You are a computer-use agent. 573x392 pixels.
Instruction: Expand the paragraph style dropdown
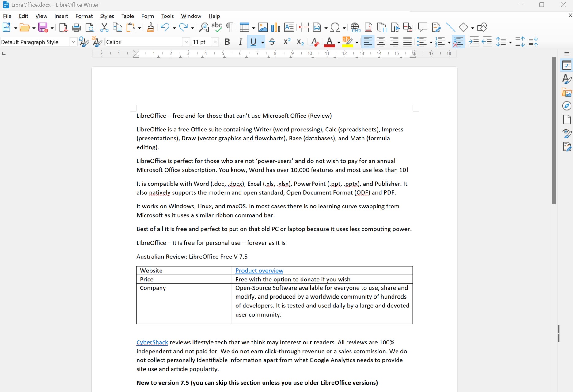tap(73, 42)
